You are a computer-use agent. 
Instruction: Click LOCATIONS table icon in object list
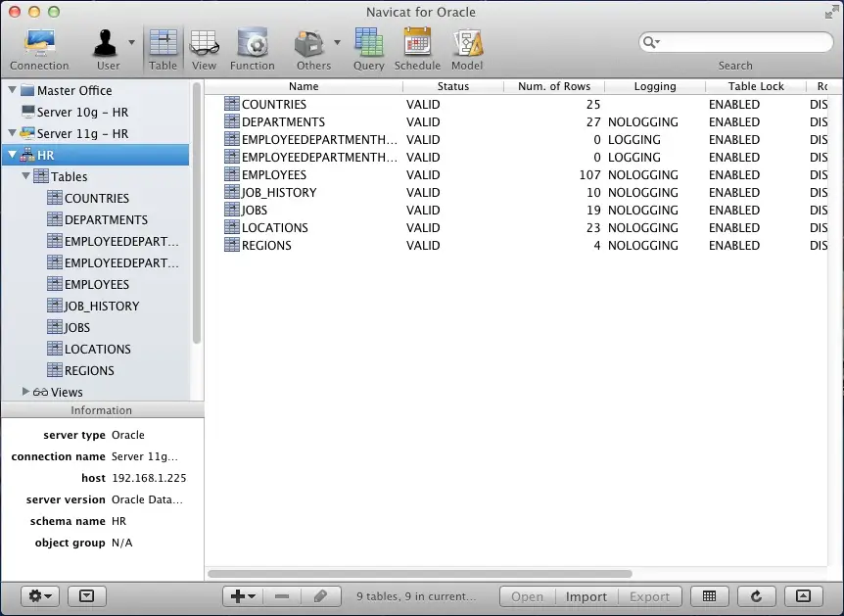point(232,228)
